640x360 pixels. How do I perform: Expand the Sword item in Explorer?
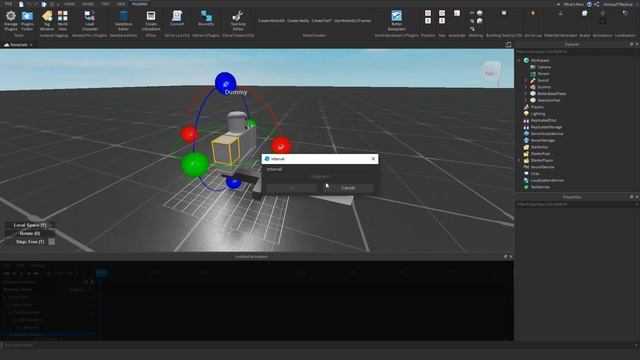coord(526,80)
